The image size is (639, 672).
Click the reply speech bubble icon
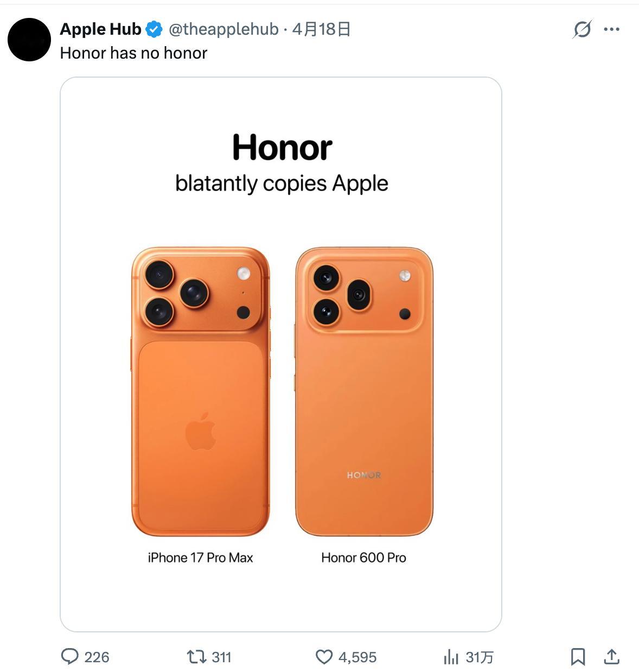click(70, 657)
